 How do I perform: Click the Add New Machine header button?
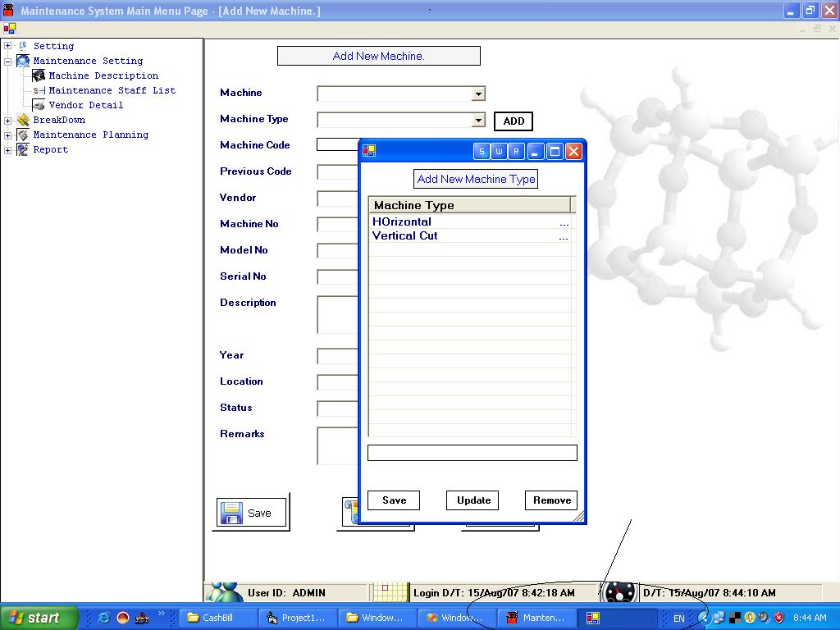379,56
